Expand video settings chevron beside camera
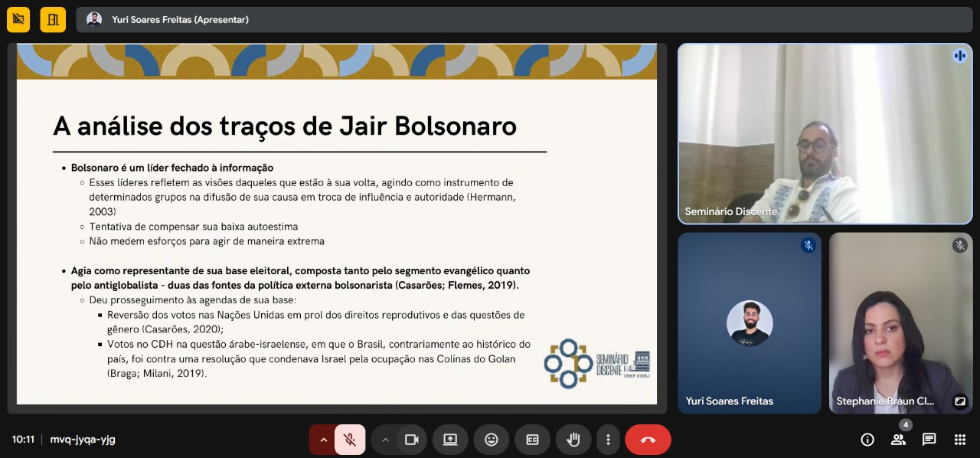Screen dimensions: 980x458 [x=385, y=440]
